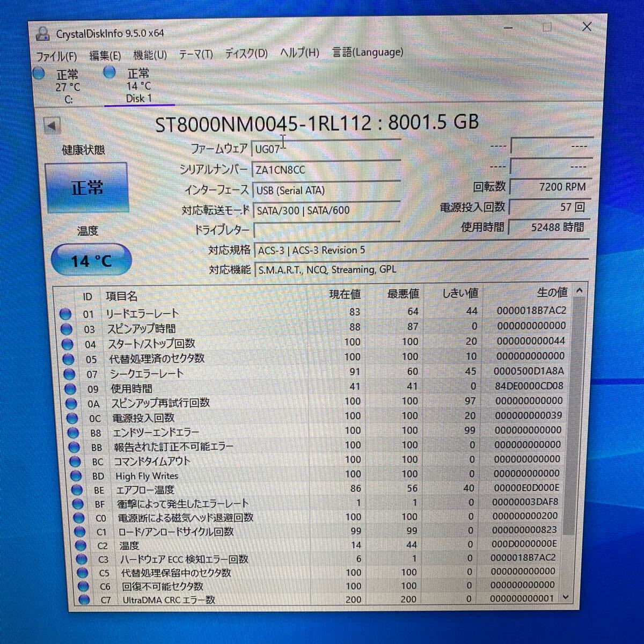
Task: Click the status icon for エアフロー温度
Action: point(77,491)
